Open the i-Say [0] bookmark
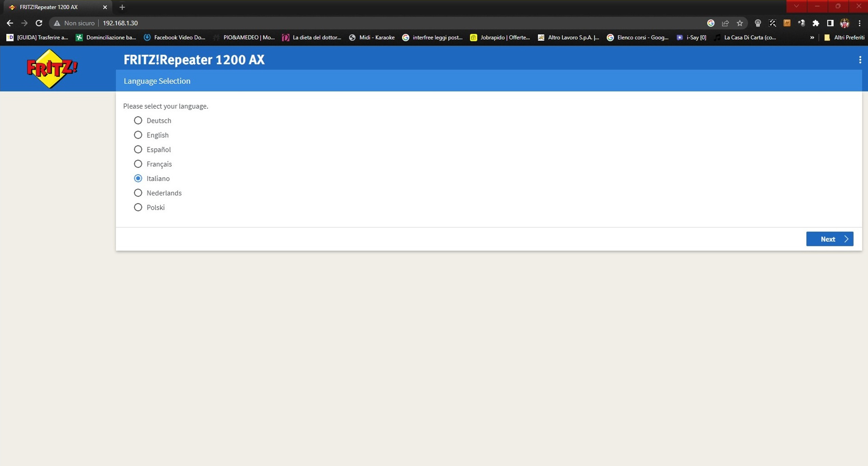 (692, 37)
